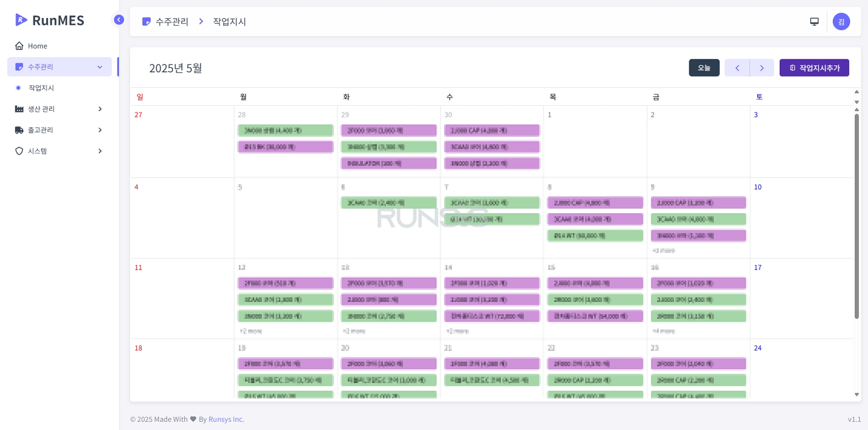The height and width of the screenshot is (430, 868).
Task: Open the Runsys Inc. footer link
Action: click(x=226, y=419)
